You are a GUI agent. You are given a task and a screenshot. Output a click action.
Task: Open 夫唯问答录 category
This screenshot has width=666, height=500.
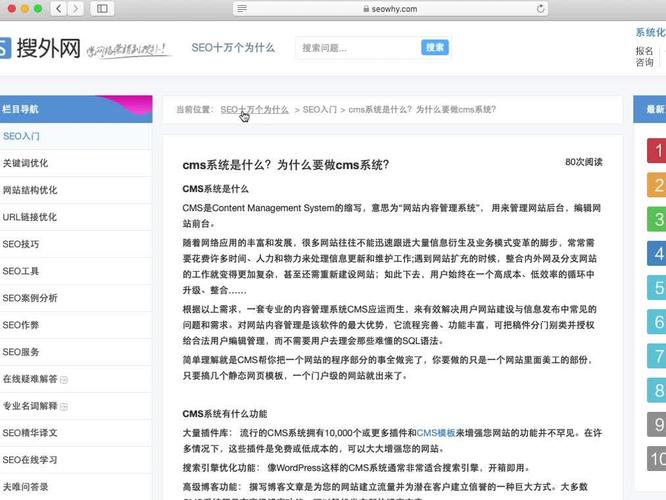(76, 487)
